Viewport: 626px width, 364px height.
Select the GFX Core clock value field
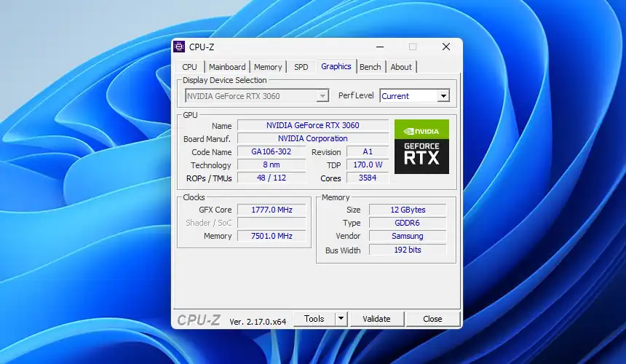(272, 210)
